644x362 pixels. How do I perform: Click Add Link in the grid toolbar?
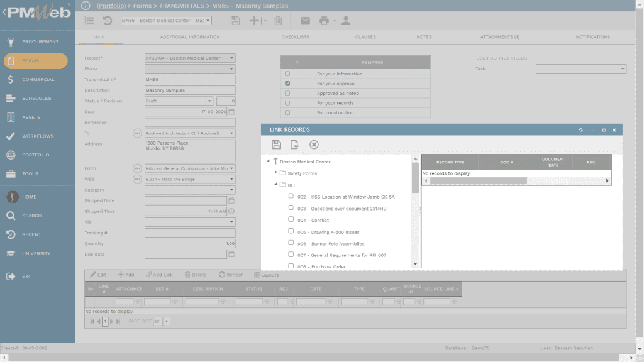pyautogui.click(x=159, y=275)
